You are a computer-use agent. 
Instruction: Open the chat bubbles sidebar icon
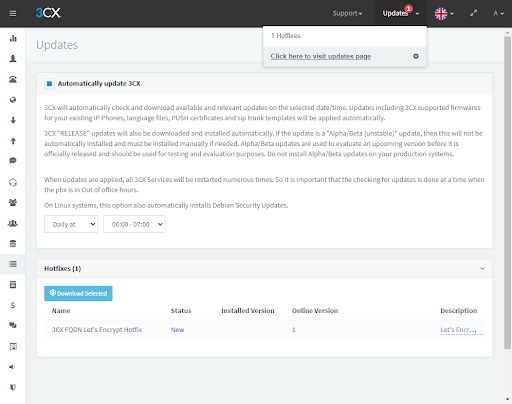(13, 325)
